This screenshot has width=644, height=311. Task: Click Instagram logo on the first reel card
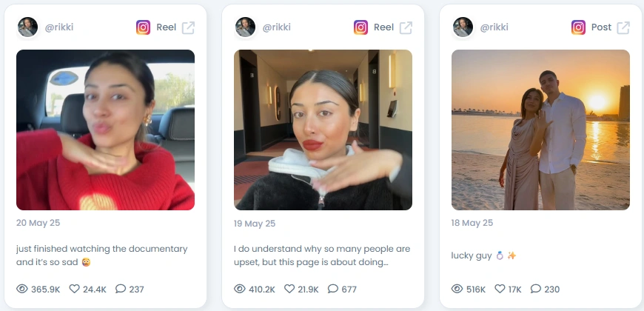pos(143,27)
